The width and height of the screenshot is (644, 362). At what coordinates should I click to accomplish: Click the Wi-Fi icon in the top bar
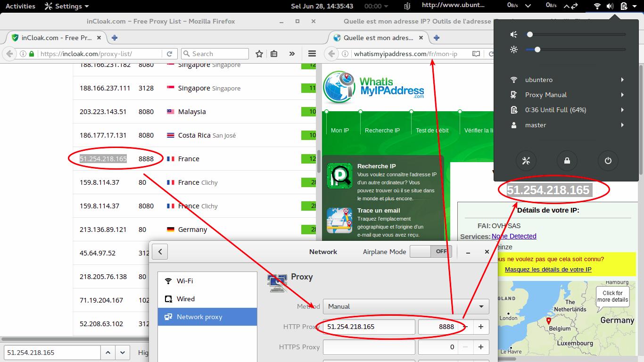click(597, 6)
